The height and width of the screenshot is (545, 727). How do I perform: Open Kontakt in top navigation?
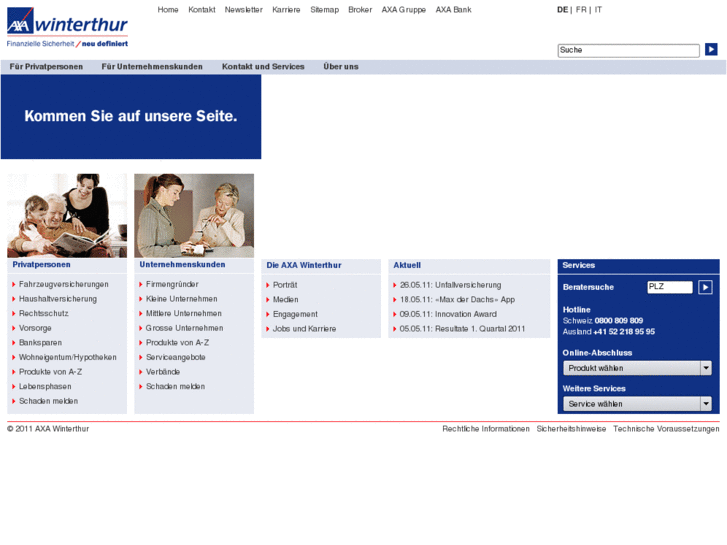[x=202, y=10]
